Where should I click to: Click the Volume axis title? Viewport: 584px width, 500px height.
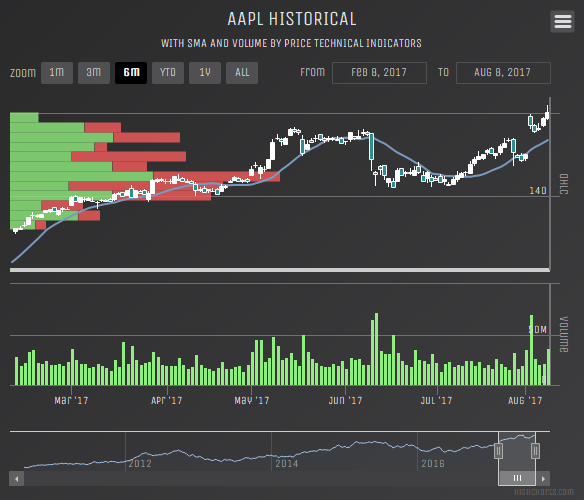564,335
